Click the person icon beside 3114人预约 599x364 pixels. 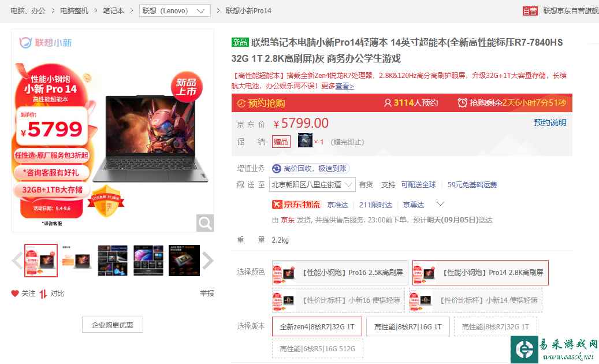tap(388, 103)
